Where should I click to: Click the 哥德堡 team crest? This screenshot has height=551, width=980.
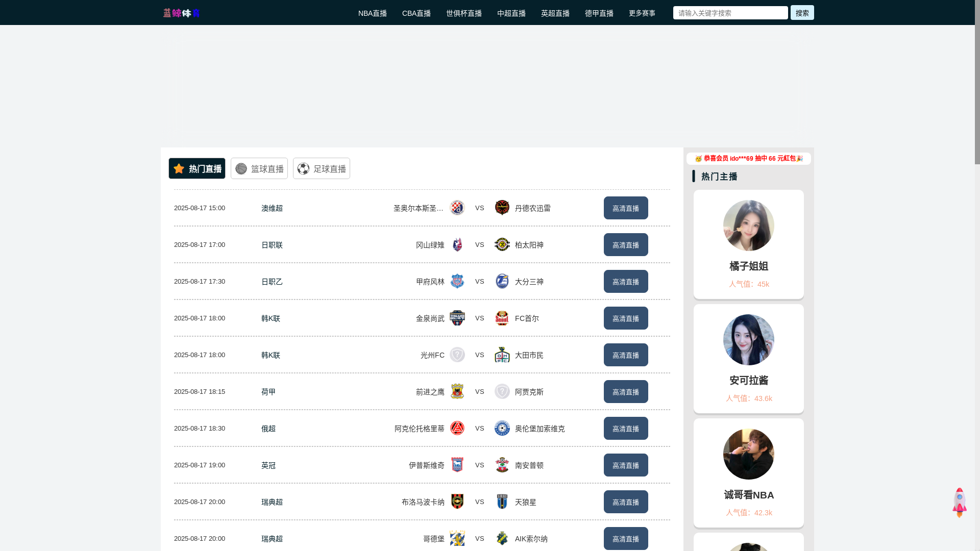click(x=457, y=538)
